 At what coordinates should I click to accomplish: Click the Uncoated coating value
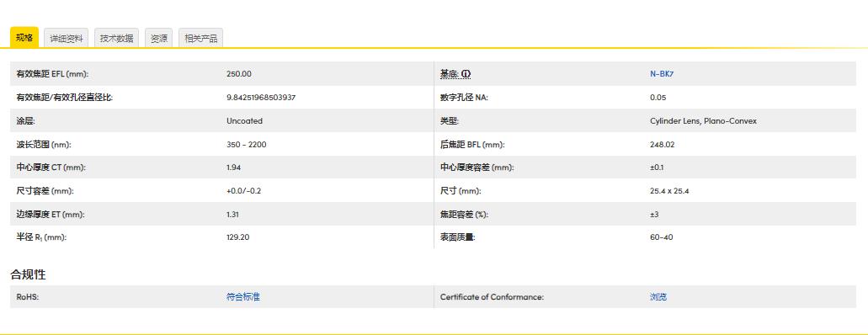click(x=244, y=120)
